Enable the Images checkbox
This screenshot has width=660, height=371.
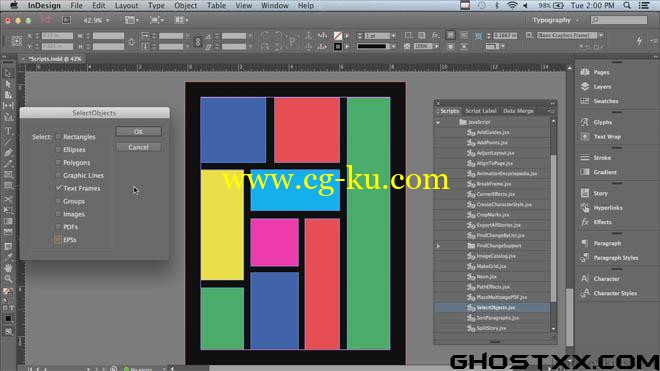pos(59,214)
